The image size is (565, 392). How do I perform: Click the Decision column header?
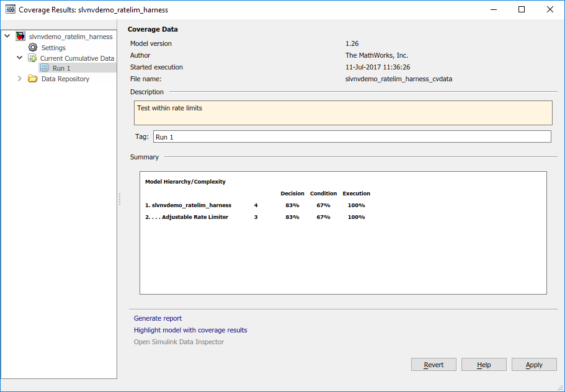292,194
